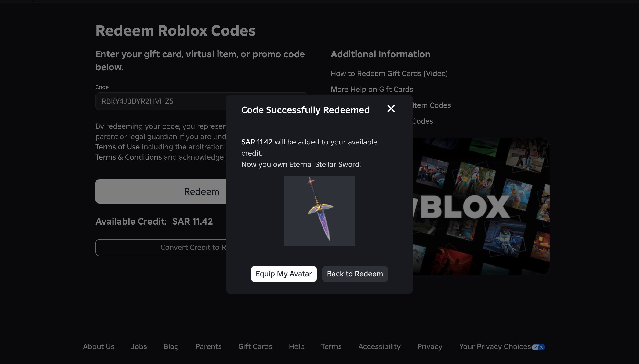Visit the Blog footer link
This screenshot has height=364, width=639.
(x=171, y=346)
